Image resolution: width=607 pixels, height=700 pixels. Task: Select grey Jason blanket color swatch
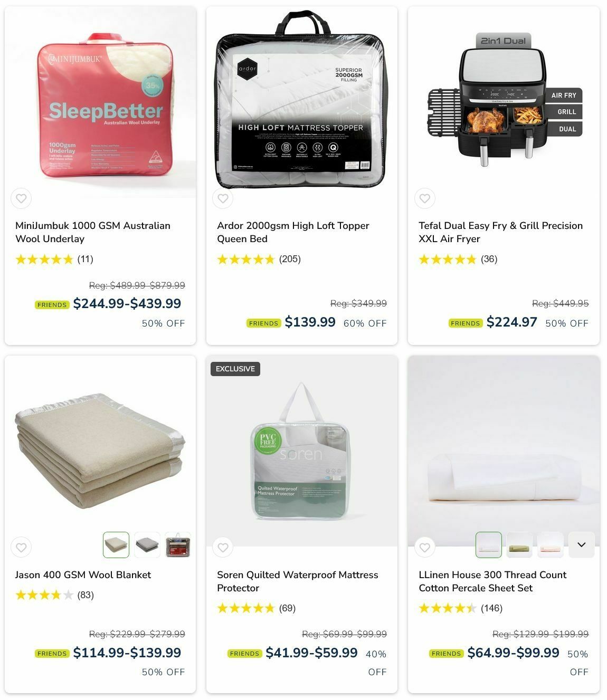147,545
